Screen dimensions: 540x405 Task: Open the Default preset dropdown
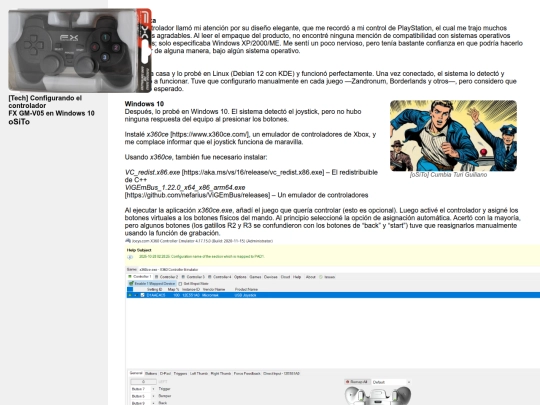click(x=391, y=382)
